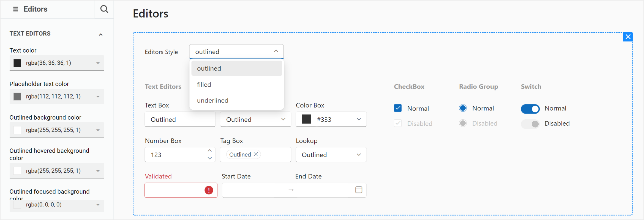Click the CheckBox heading
The width and height of the screenshot is (644, 220).
409,87
